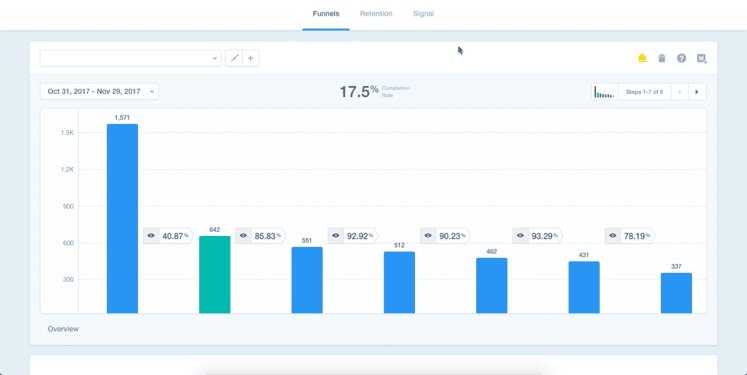Toggle eye icon beside 78.19%
Screen dimensions: 747x375
[x=613, y=235]
